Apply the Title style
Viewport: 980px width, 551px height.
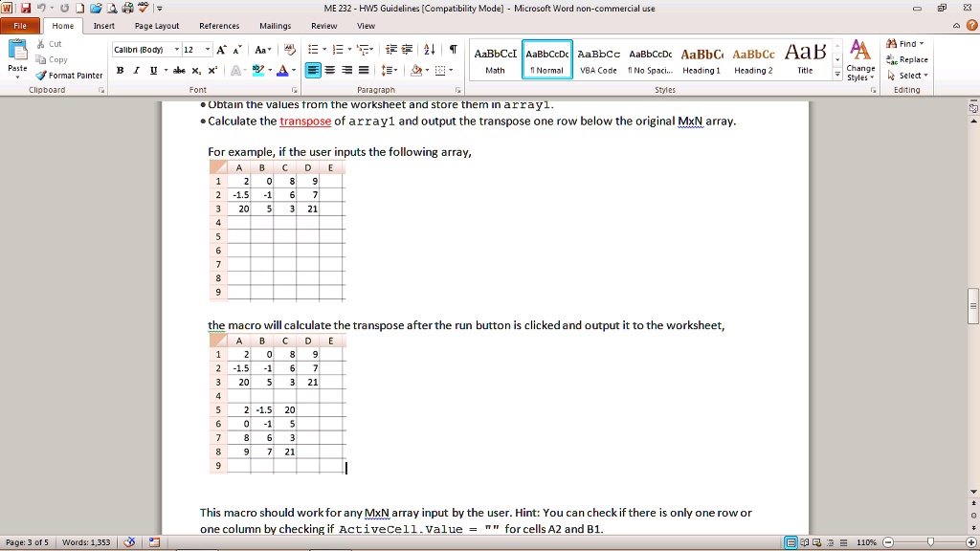(805, 60)
